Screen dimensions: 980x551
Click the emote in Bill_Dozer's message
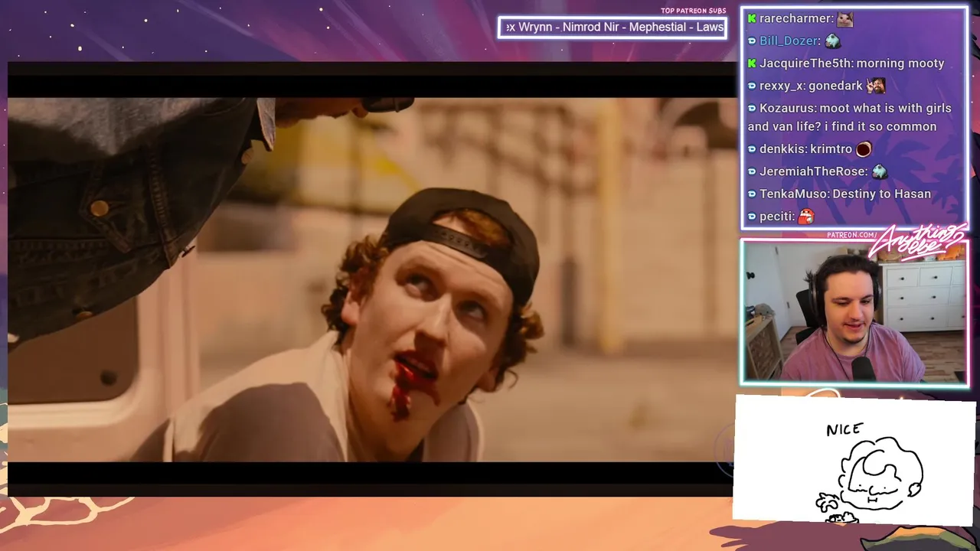coord(833,41)
